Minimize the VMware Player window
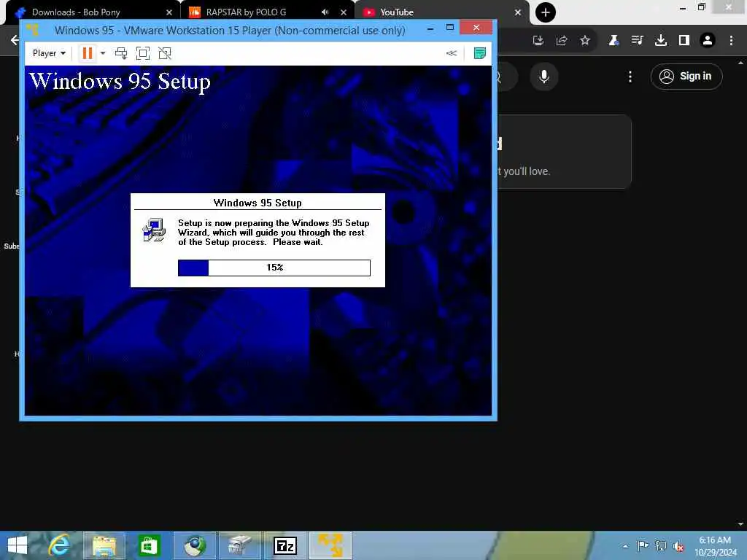 coord(430,28)
